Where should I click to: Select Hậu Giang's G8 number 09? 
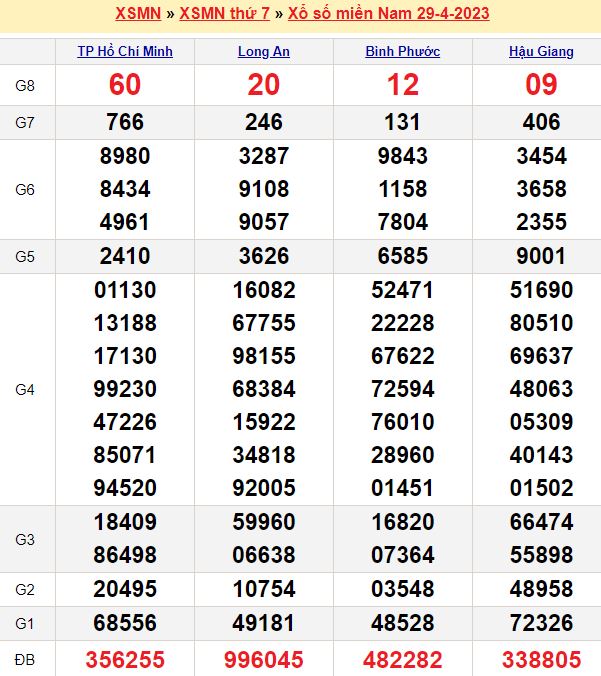point(541,85)
